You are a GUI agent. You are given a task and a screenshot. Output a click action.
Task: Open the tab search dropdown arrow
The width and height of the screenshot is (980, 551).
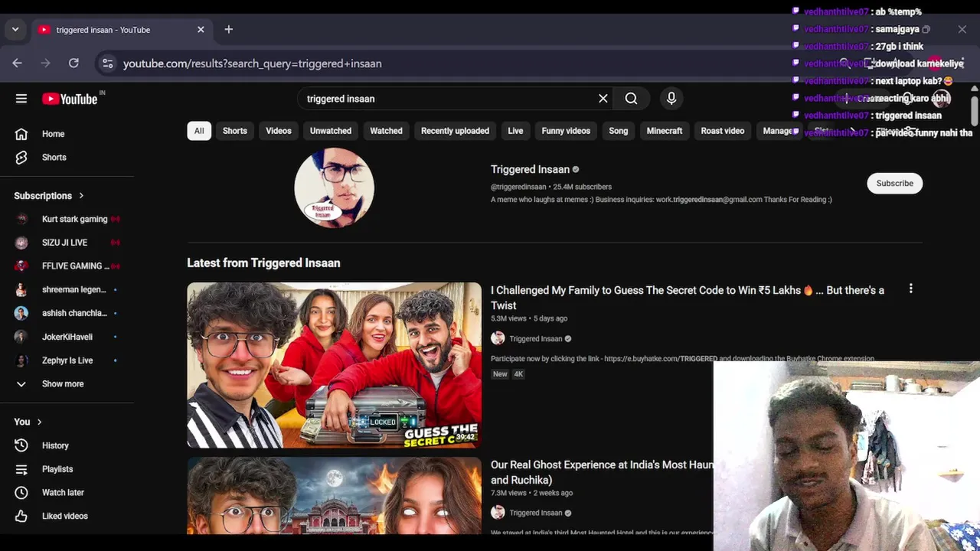pos(15,30)
